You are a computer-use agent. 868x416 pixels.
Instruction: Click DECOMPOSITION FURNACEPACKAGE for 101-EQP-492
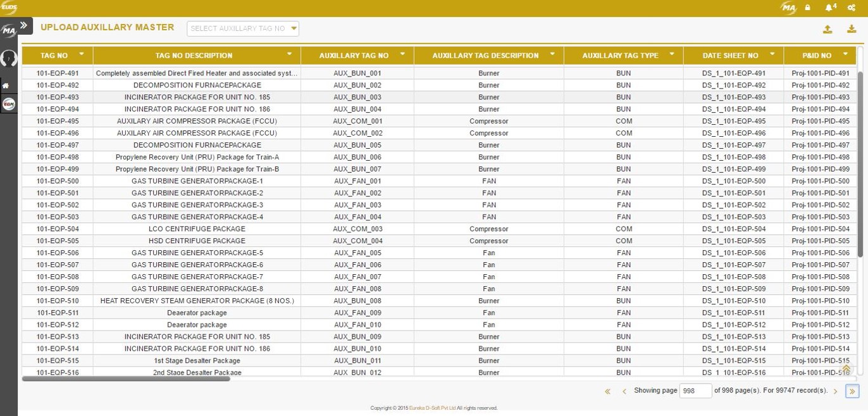click(x=197, y=85)
